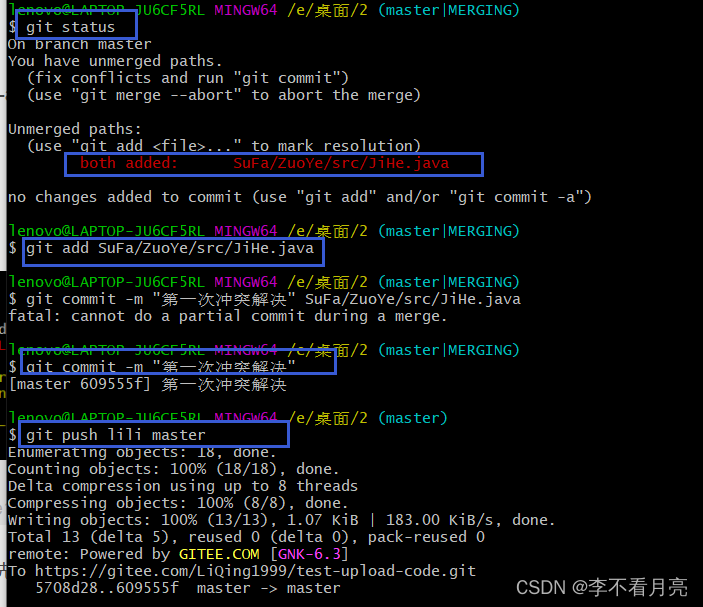Click the 'Writing objects: 100% (13/13)' line
703x607 pixels.
[x=282, y=520]
